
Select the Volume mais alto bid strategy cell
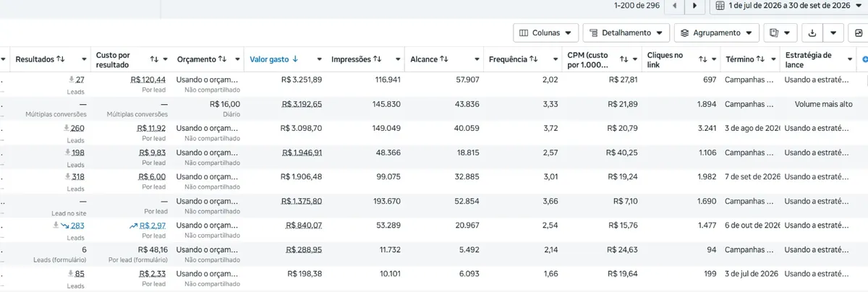(823, 104)
